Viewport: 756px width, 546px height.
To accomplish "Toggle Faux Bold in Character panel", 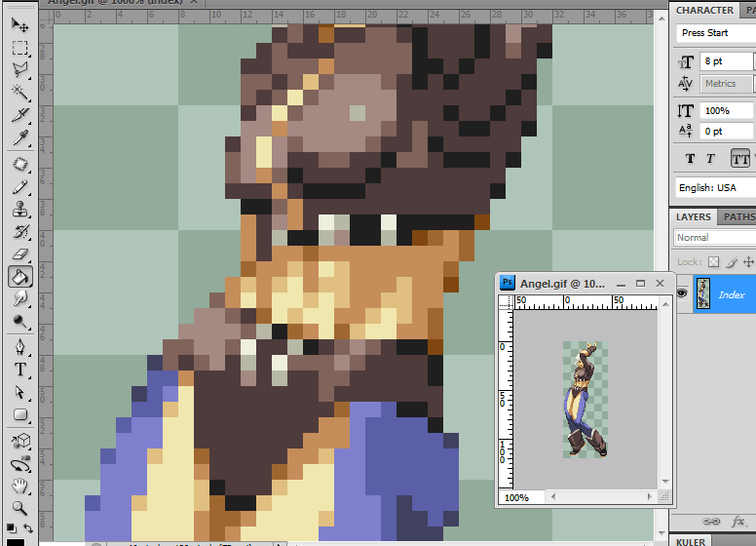I will click(x=690, y=159).
